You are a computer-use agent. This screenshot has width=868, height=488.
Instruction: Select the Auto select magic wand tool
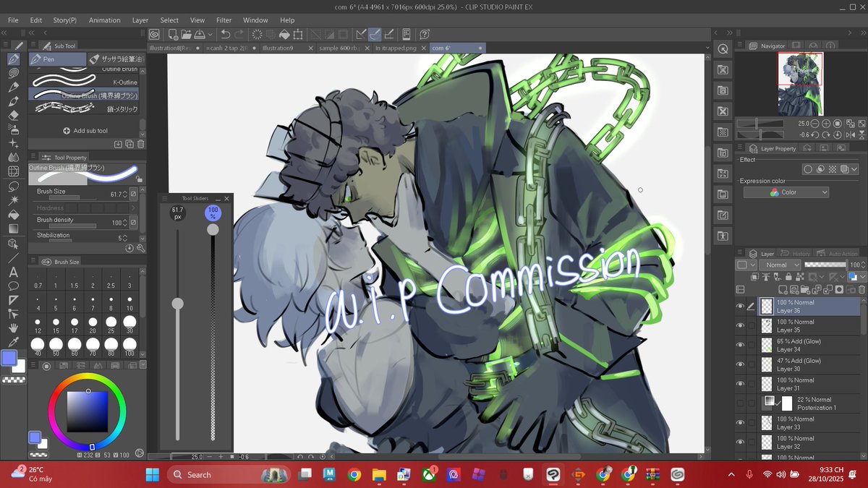click(x=13, y=200)
